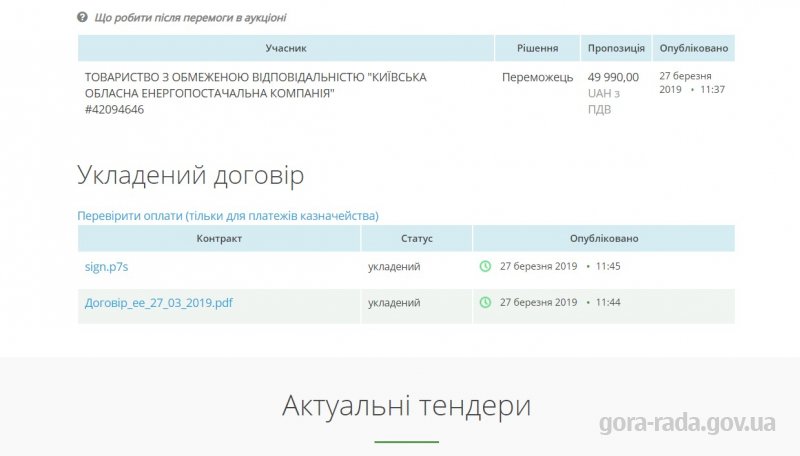Click the question mark help icon
Screen dimensions: 800x456
point(82,17)
